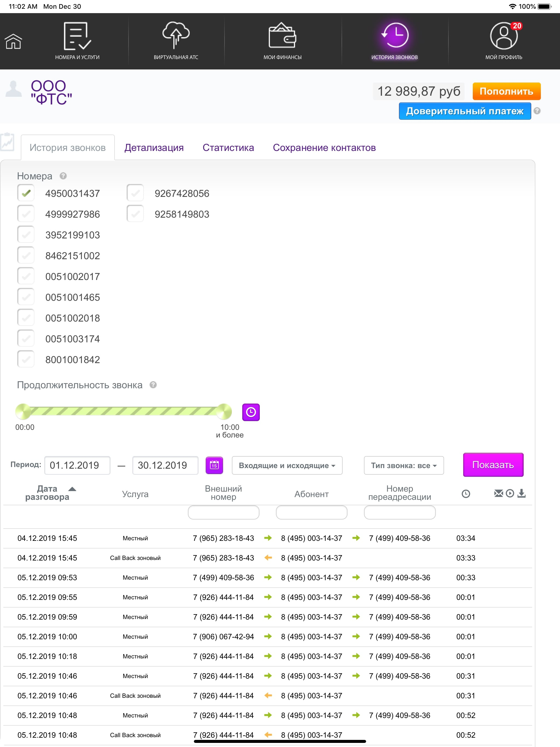Screen dimensions: 560x747
Task: Click the Пополнить button
Action: coord(506,91)
